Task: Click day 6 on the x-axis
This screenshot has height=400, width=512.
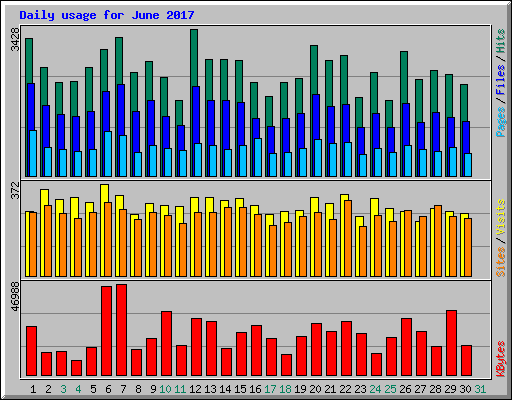Action: (108, 389)
